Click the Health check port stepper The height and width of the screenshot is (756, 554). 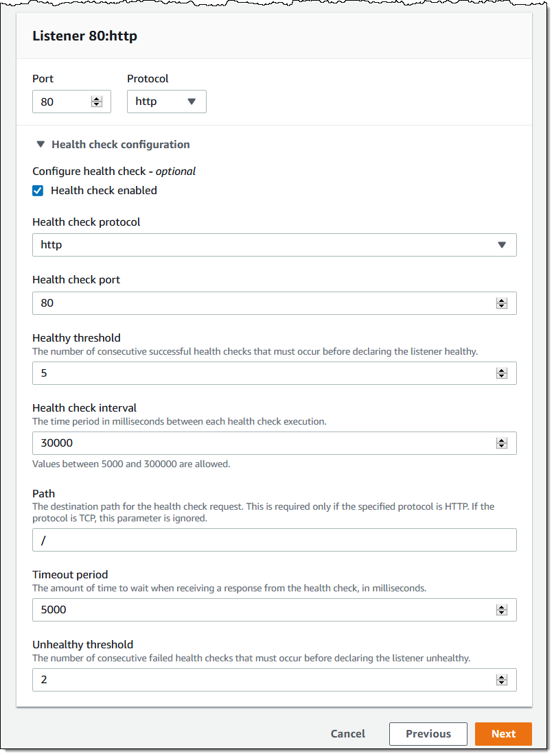pos(501,303)
